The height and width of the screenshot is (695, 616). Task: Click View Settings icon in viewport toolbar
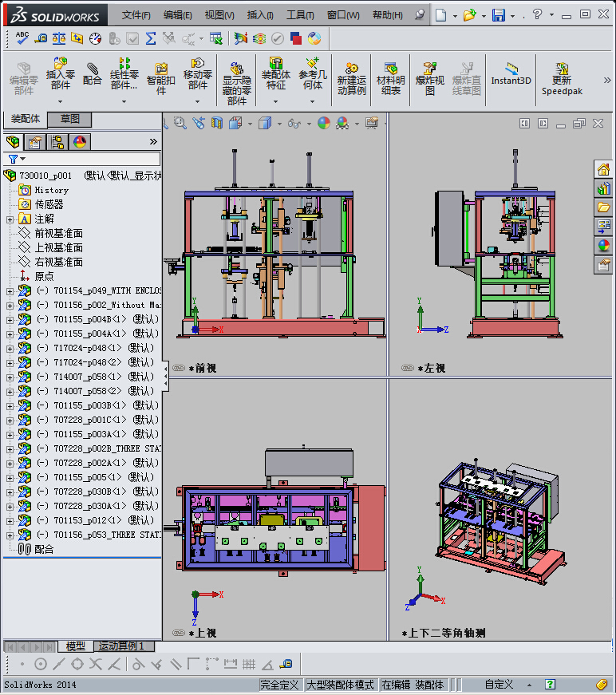coord(372,123)
